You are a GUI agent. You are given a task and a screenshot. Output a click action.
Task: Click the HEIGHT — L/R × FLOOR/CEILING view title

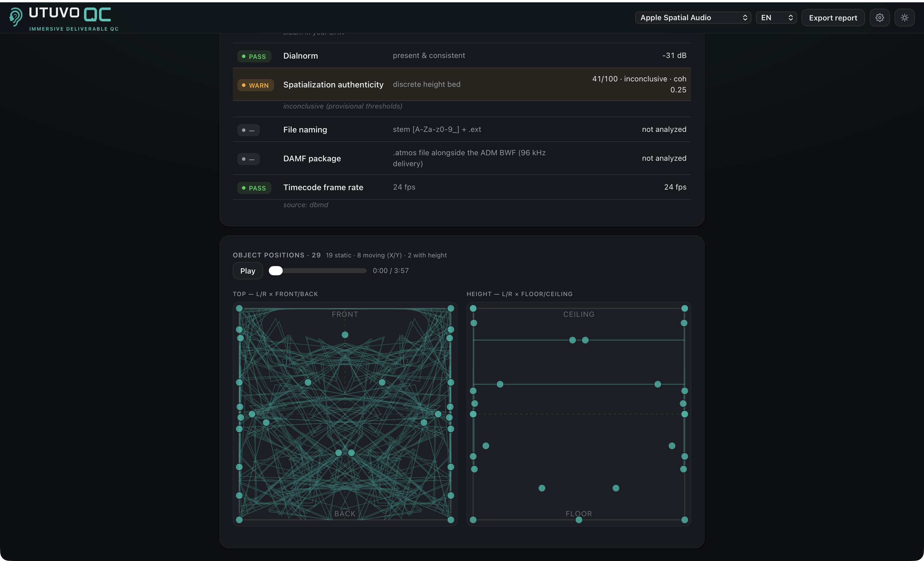click(519, 294)
